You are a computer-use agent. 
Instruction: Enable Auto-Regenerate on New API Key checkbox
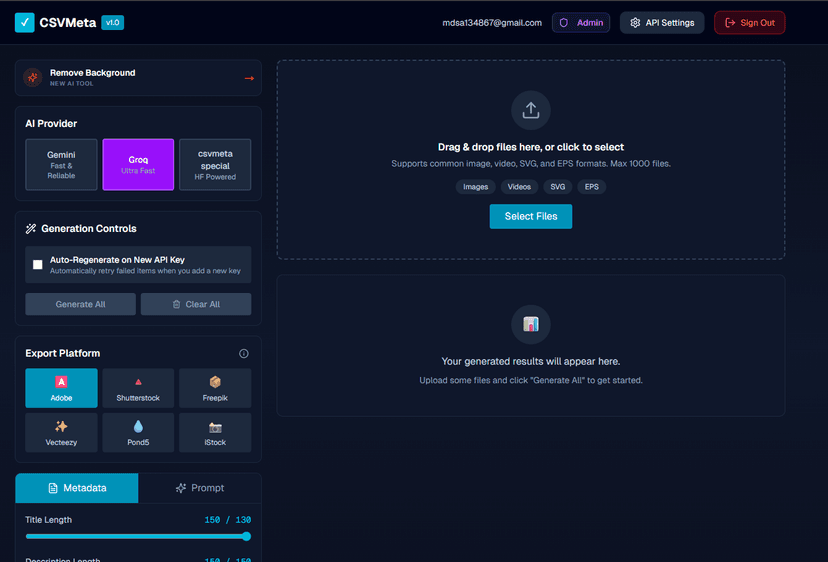(37, 265)
